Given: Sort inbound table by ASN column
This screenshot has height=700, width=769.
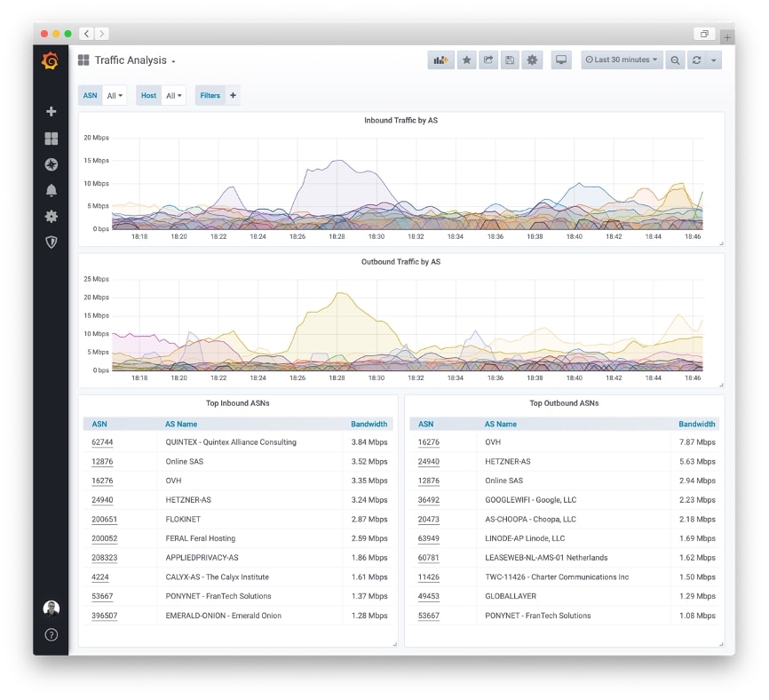Looking at the screenshot, I should 99,424.
